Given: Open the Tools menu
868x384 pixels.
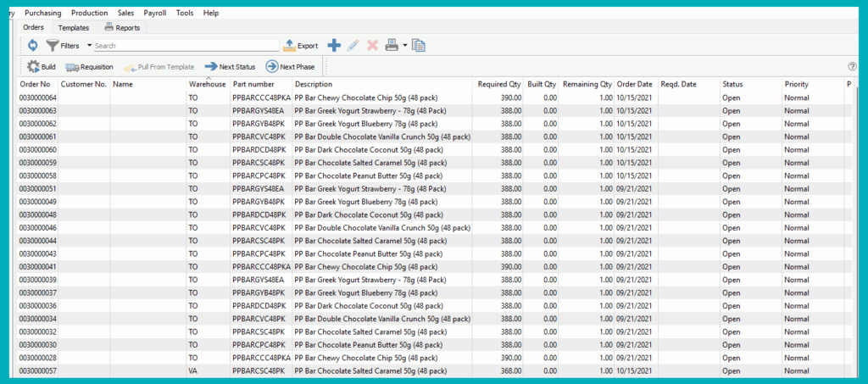Looking at the screenshot, I should 185,13.
